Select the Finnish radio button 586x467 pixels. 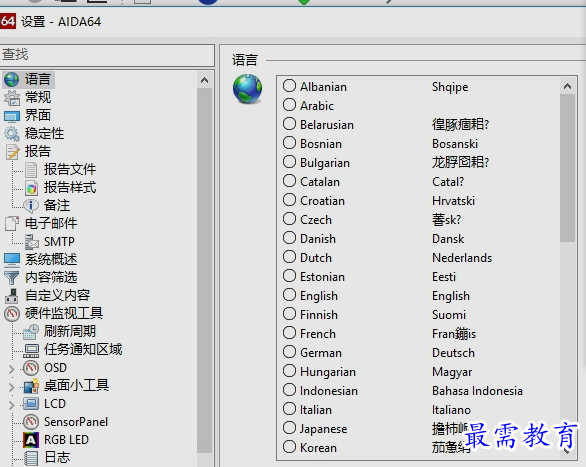coord(289,313)
